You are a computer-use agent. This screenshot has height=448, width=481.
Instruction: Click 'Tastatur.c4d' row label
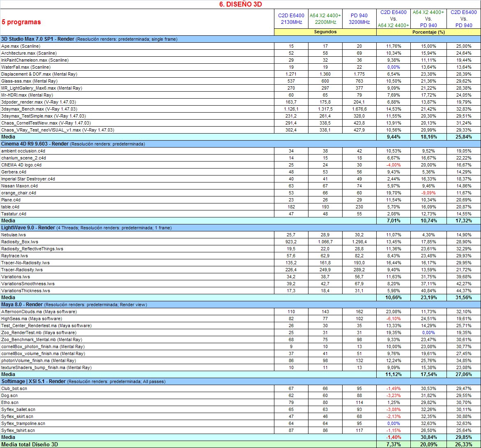point(14,214)
